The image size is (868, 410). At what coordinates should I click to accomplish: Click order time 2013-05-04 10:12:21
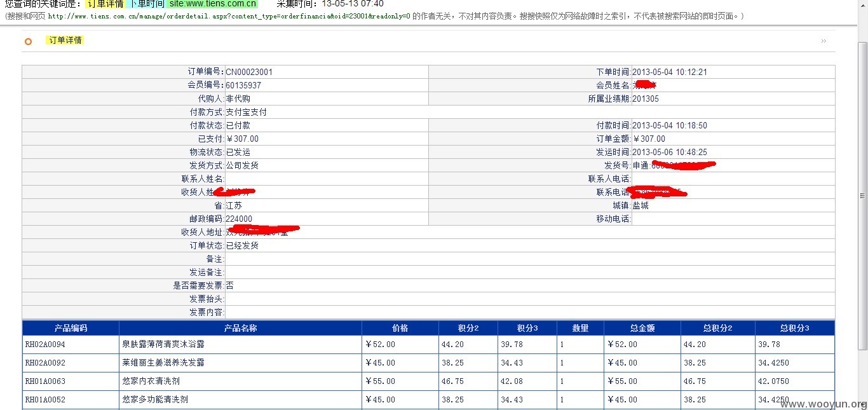coord(670,72)
